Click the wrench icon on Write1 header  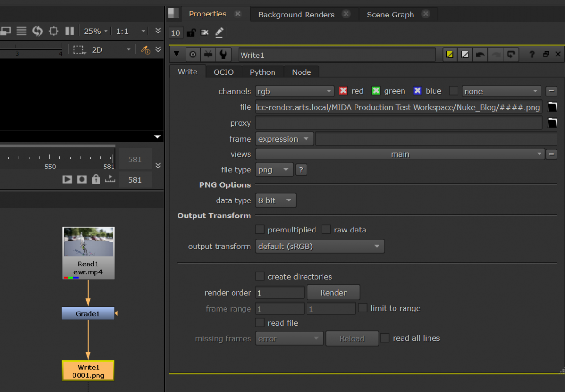click(223, 55)
